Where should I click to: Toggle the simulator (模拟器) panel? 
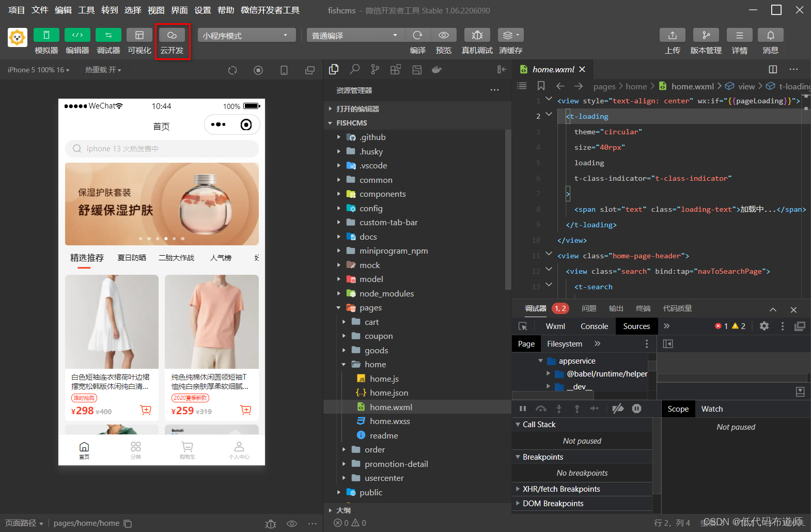(x=46, y=35)
